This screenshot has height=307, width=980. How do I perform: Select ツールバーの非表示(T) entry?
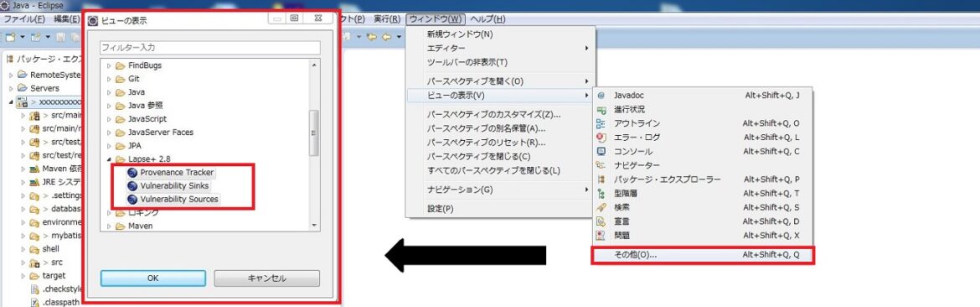pos(501,63)
